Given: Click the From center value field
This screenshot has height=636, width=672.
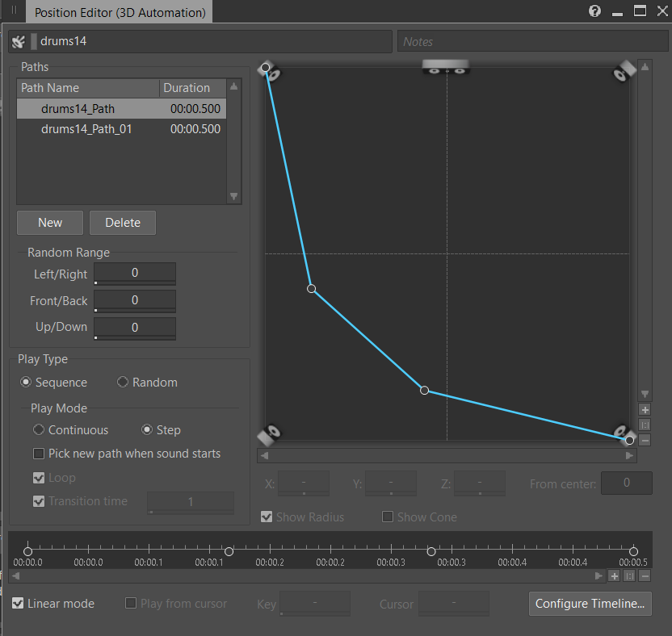Looking at the screenshot, I should click(627, 483).
